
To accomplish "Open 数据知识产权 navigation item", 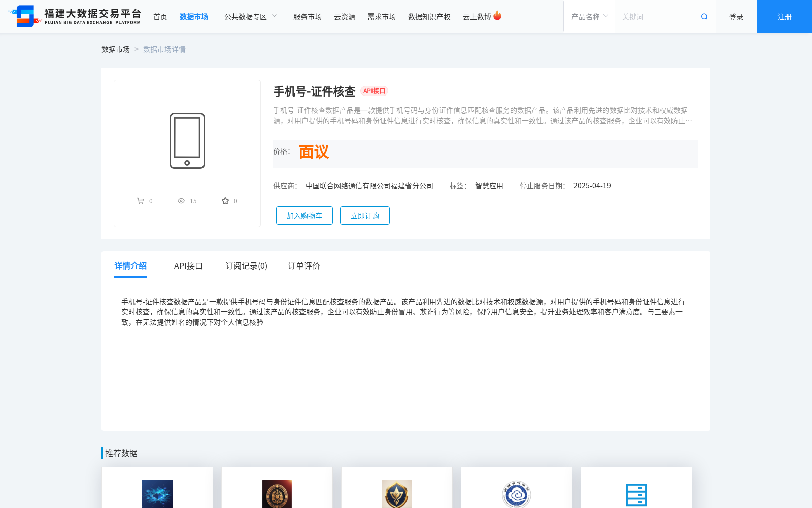I will pyautogui.click(x=429, y=17).
